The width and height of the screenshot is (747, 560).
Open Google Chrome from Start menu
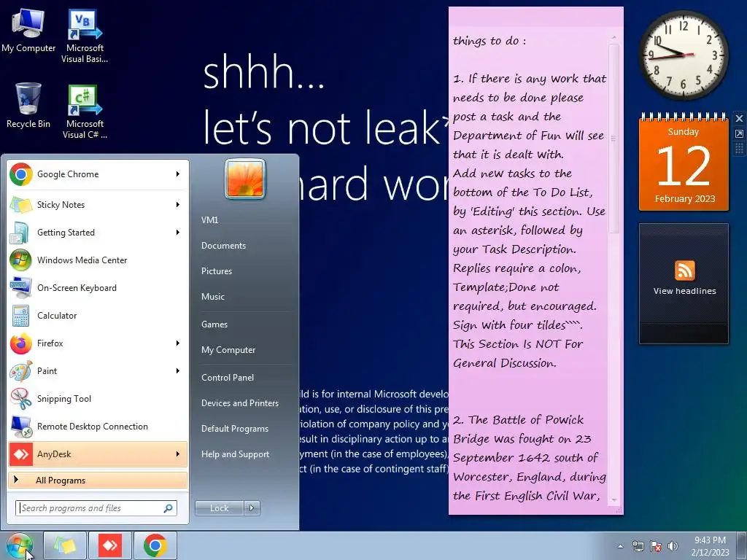tap(98, 174)
